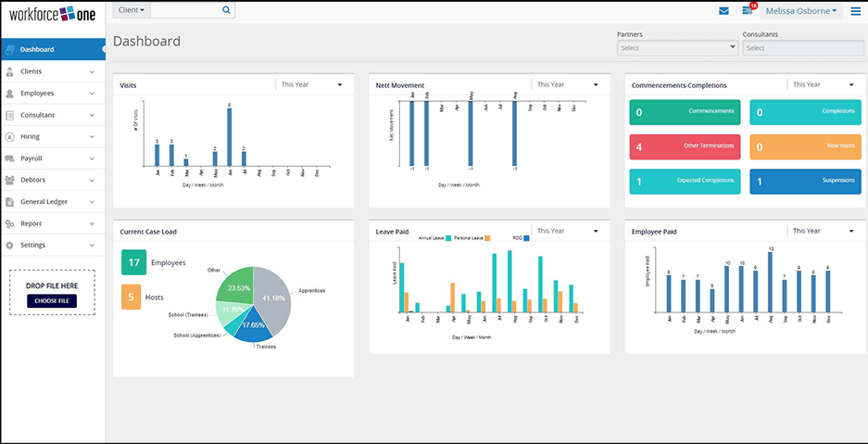868x444 pixels.
Task: Select Dashboard in the sidebar
Action: (x=52, y=49)
